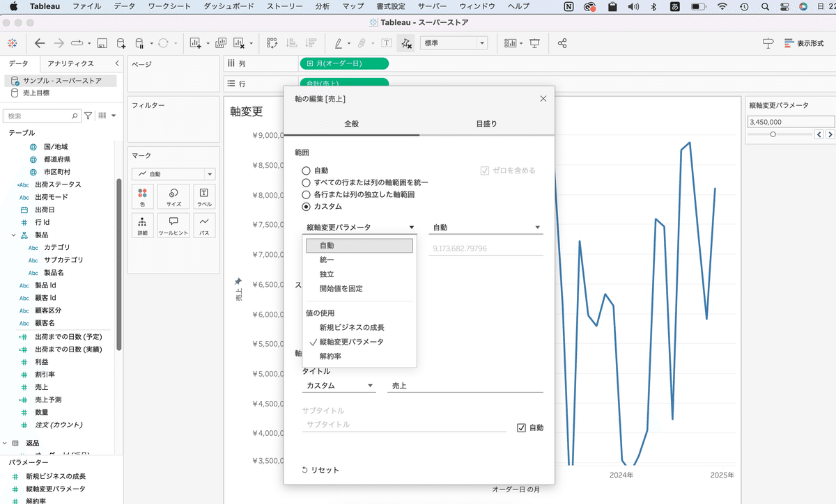The image size is (836, 504).
Task: Click the 表示形式 Show Me button
Action: 805,43
